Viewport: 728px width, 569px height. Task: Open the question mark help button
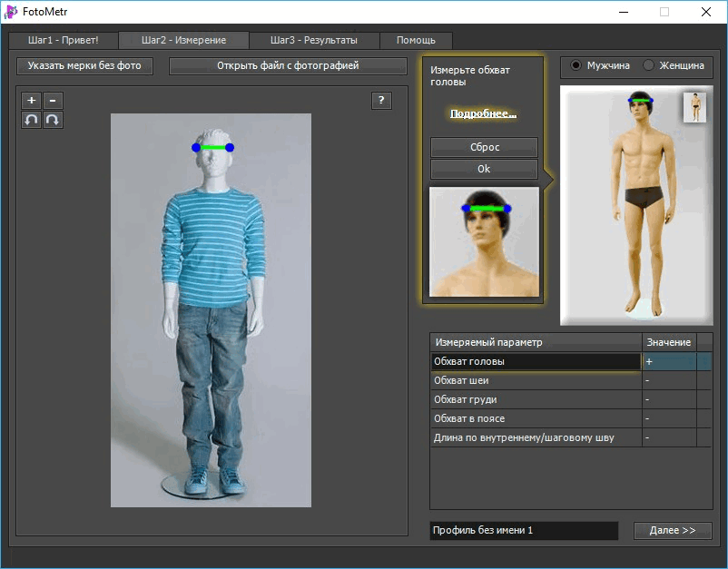click(381, 100)
